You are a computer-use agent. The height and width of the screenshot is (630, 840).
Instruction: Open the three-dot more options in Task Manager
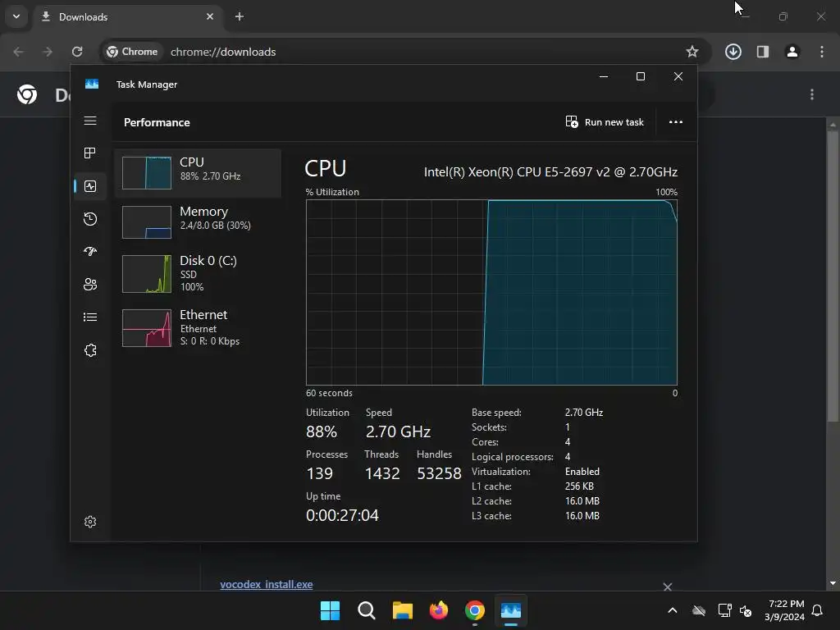click(676, 122)
